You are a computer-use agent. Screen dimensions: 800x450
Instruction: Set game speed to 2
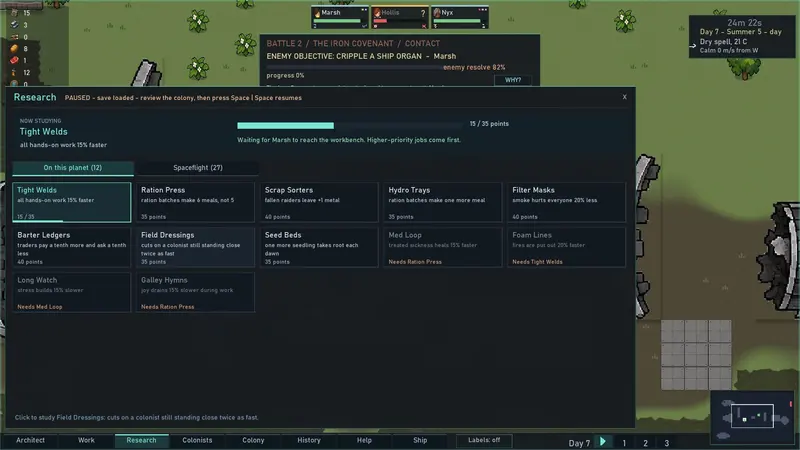coord(645,443)
